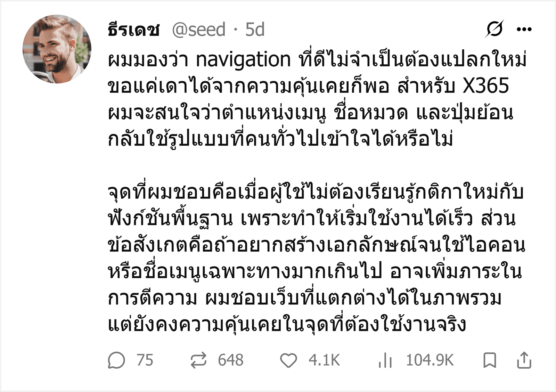Click the @seed handle

pyautogui.click(x=199, y=30)
